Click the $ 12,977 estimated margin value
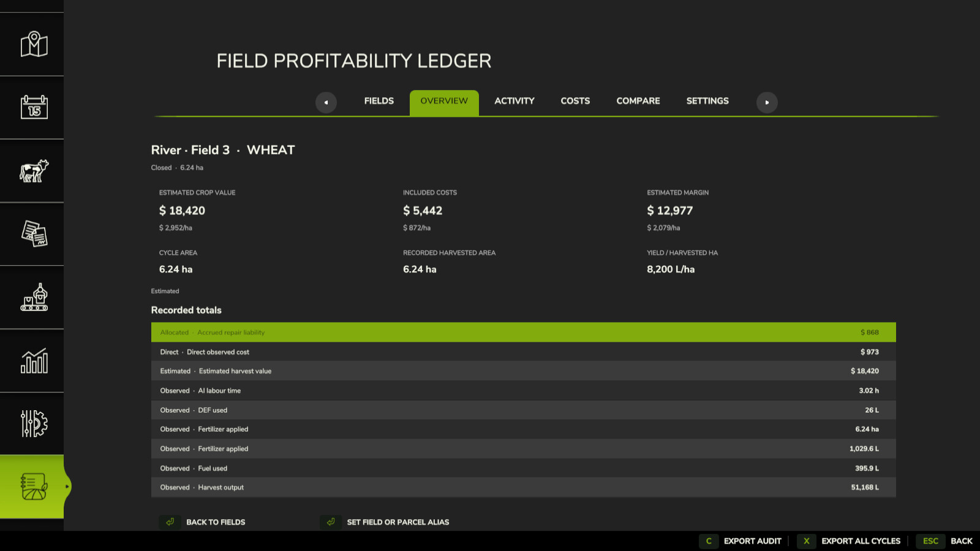Image resolution: width=980 pixels, height=551 pixels. pyautogui.click(x=670, y=211)
